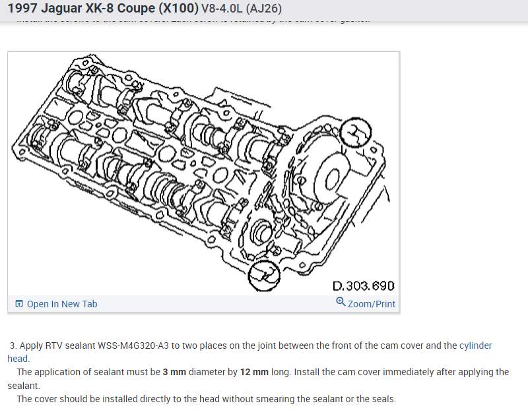
Task: Click the bold '3 mm' text
Action: [x=174, y=373]
